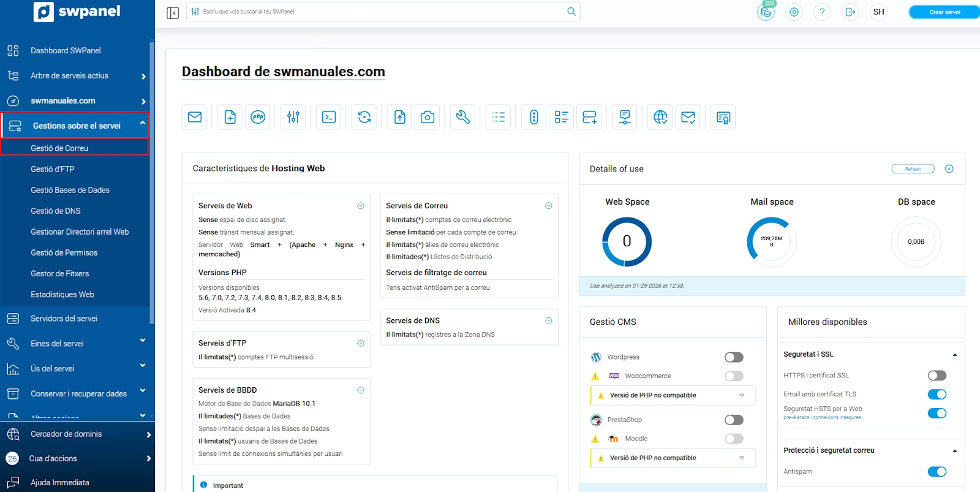Collapse the Seguretat i SSL section
980x492 pixels.
point(954,355)
